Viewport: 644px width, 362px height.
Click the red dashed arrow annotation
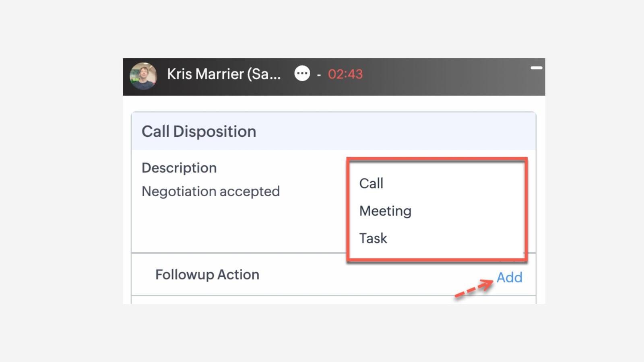pyautogui.click(x=474, y=289)
